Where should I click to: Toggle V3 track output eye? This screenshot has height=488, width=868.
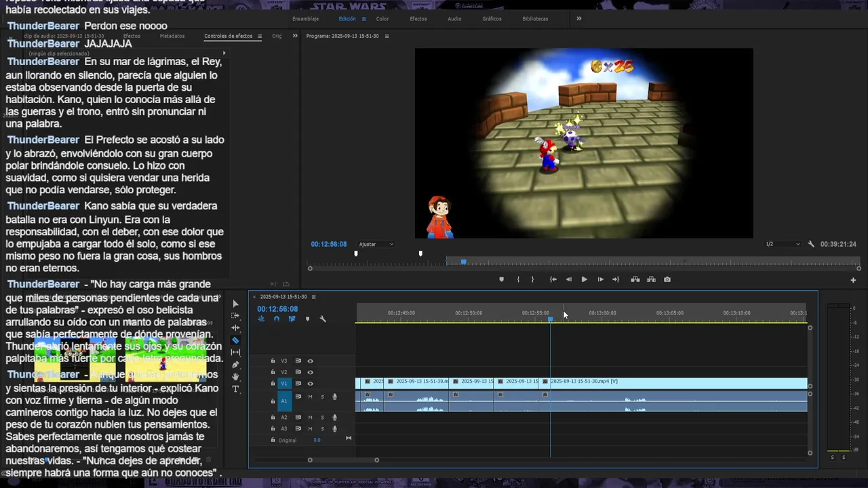point(310,361)
